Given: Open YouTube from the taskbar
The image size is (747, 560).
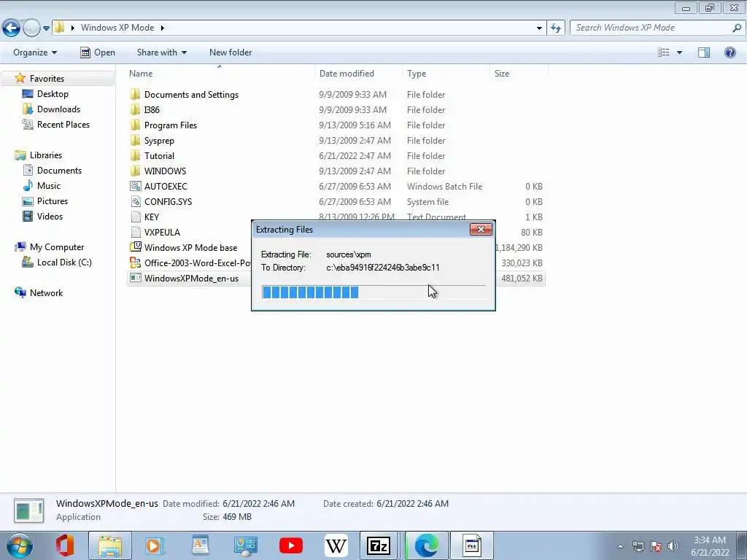Looking at the screenshot, I should [291, 545].
